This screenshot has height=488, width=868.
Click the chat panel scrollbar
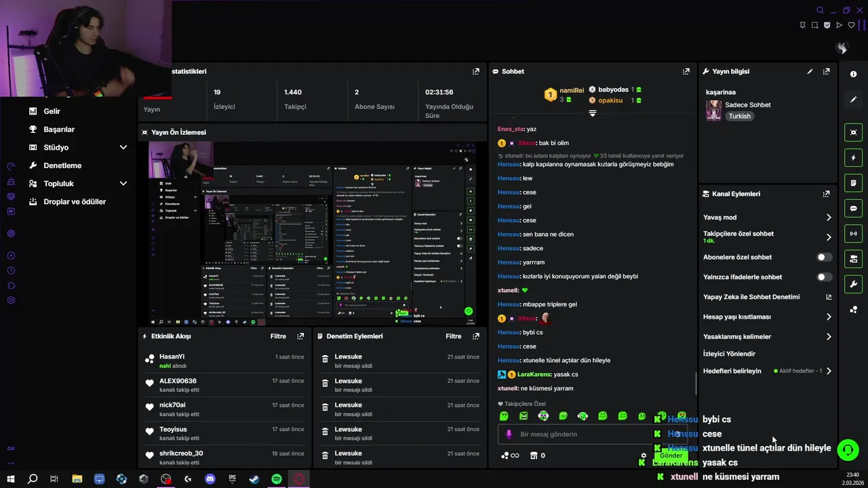pos(696,384)
